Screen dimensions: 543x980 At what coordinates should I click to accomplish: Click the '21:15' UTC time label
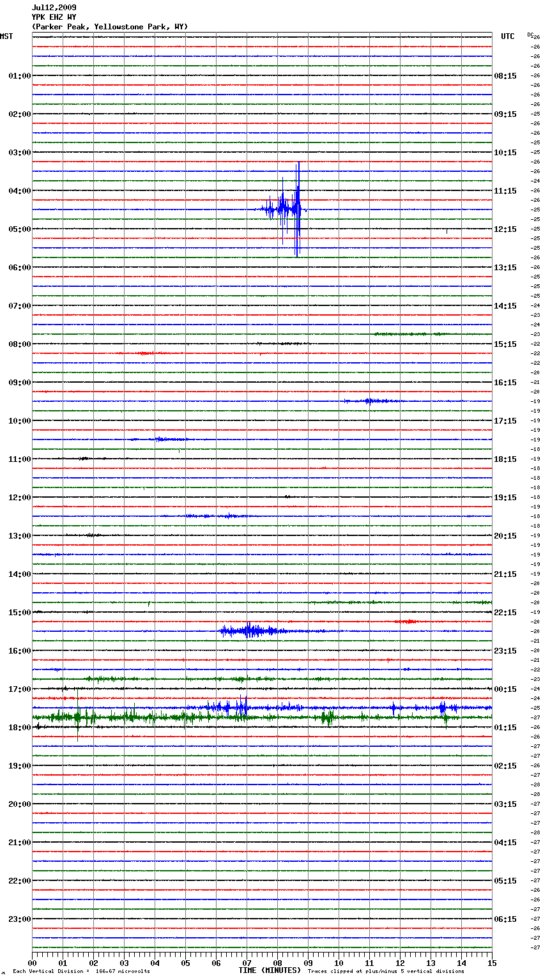(505, 574)
